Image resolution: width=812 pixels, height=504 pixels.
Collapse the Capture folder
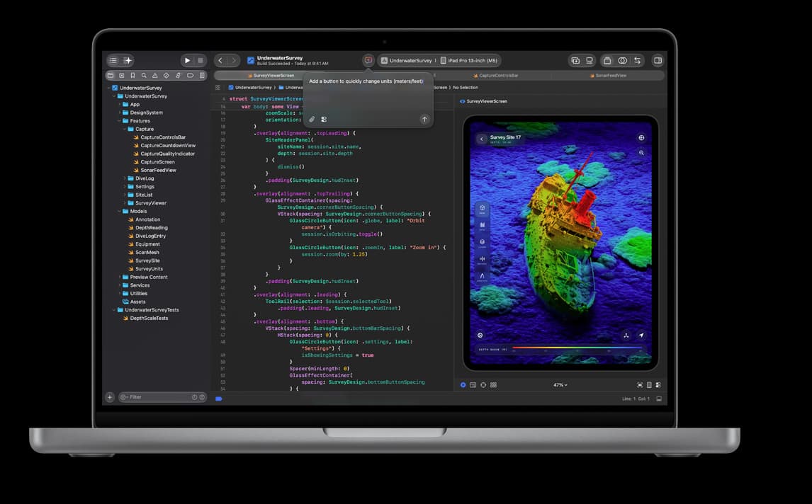coord(125,130)
